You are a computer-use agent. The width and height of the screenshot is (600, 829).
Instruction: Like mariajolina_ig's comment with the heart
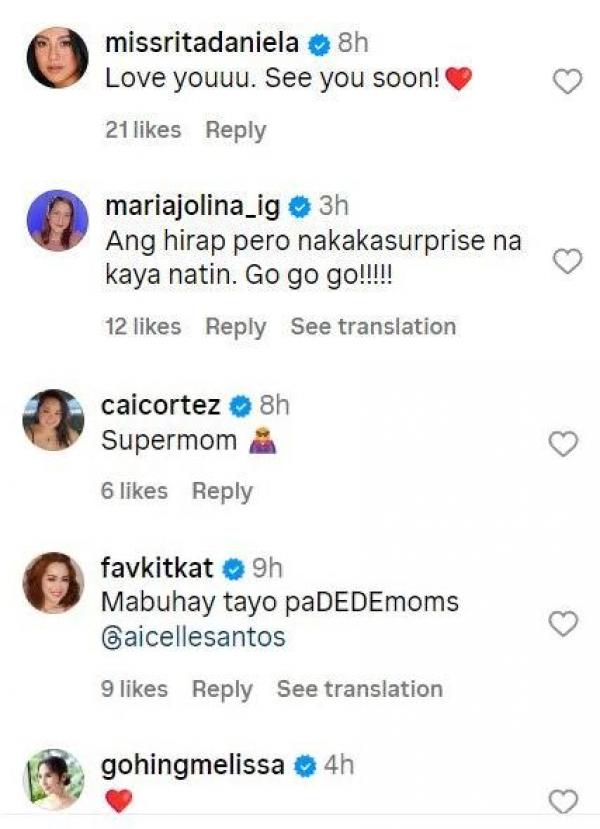[567, 262]
